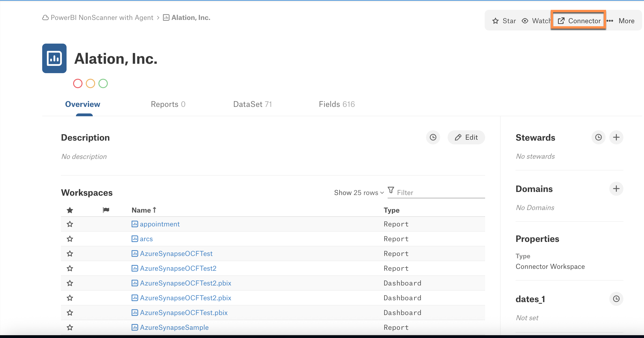The width and height of the screenshot is (644, 338).
Task: Star the arcs row
Action: [70, 239]
